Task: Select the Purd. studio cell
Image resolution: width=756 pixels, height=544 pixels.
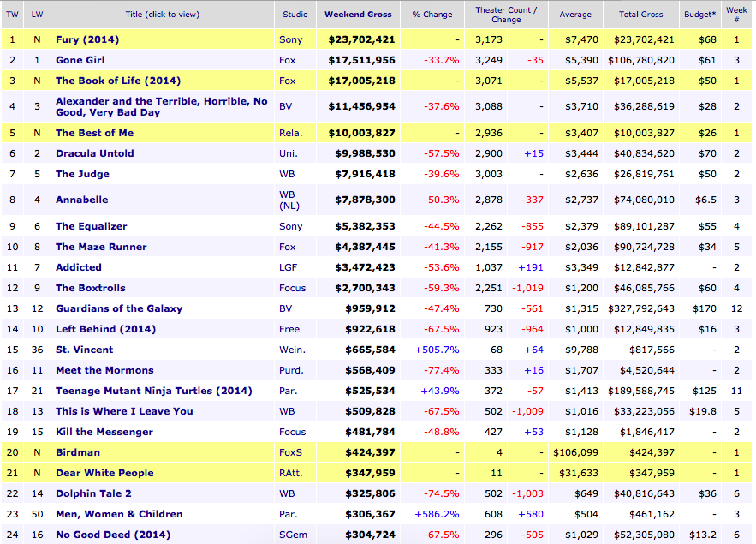Action: pyautogui.click(x=291, y=370)
